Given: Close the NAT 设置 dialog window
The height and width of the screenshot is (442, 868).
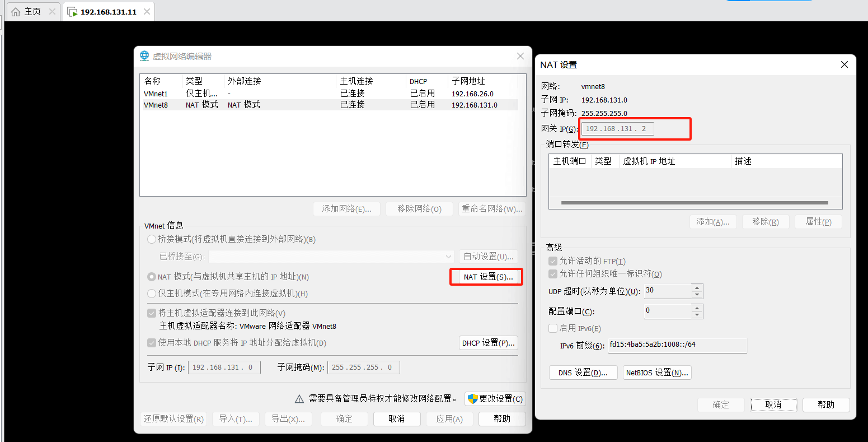Looking at the screenshot, I should pyautogui.click(x=844, y=65).
